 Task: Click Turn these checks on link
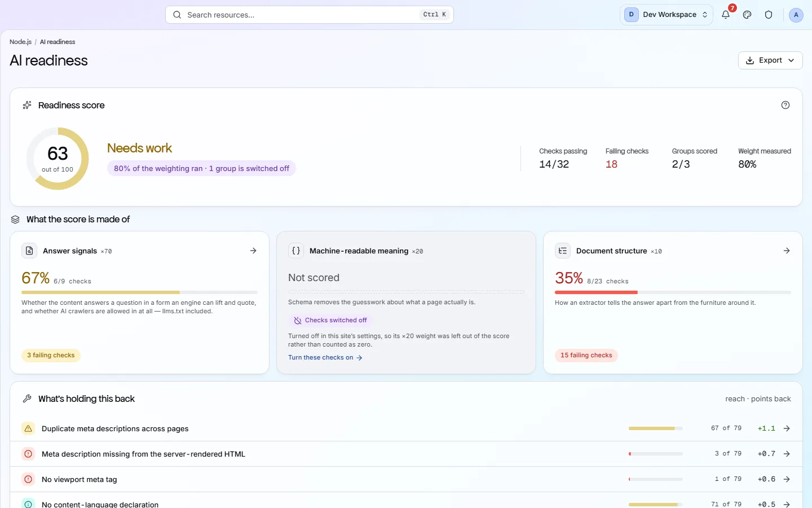pyautogui.click(x=325, y=357)
